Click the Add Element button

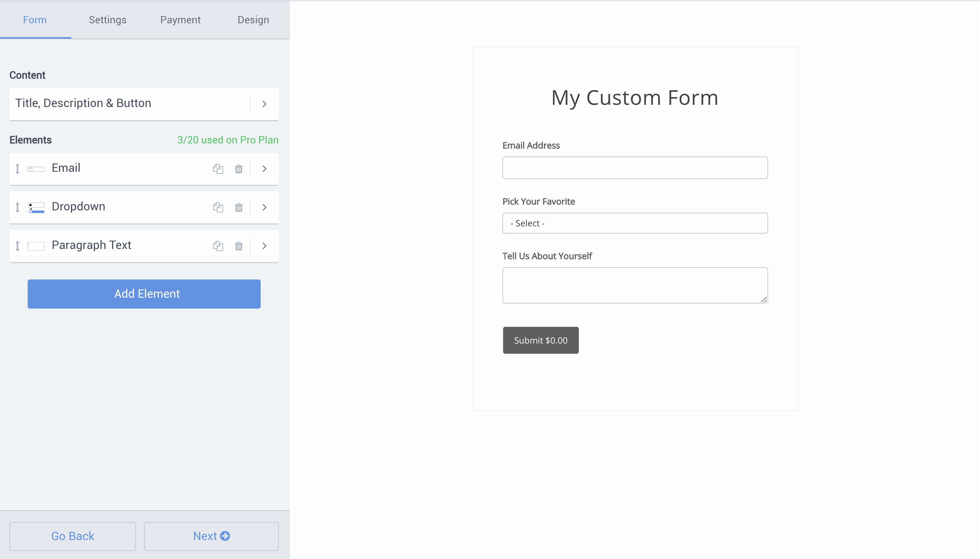[x=144, y=294]
